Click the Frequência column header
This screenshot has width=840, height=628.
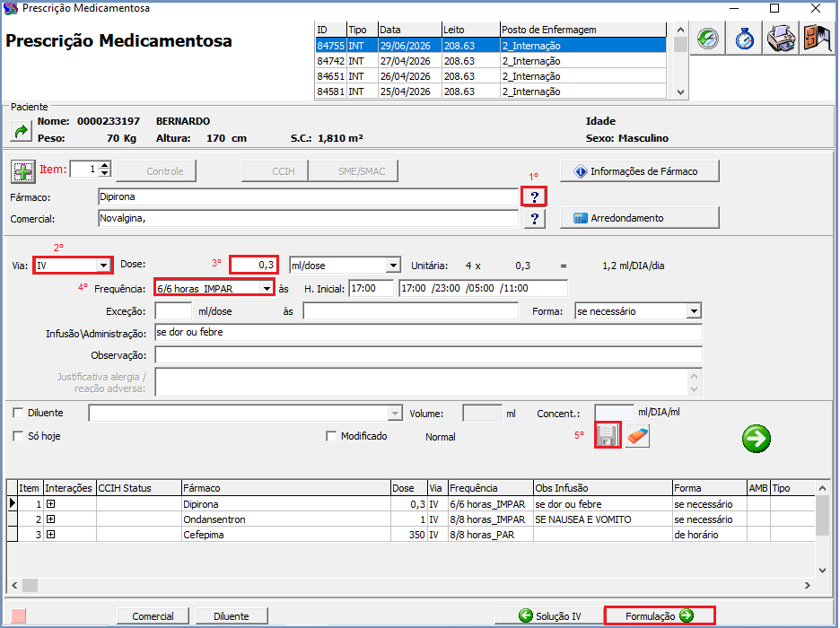(x=491, y=488)
